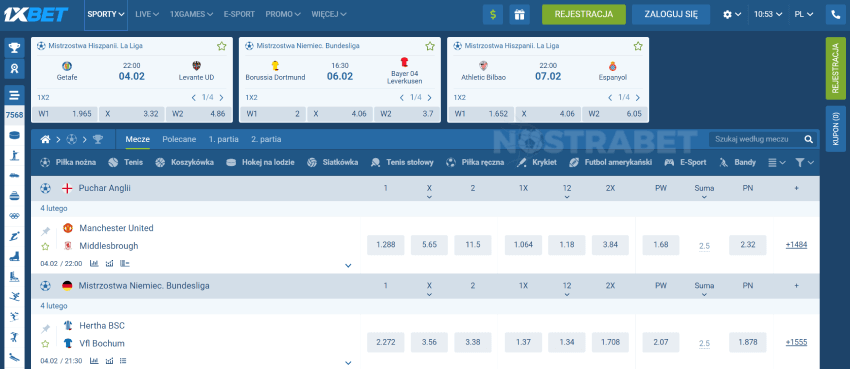The width and height of the screenshot is (850, 369).
Task: Select the 7568 events counter
Action: [14, 115]
